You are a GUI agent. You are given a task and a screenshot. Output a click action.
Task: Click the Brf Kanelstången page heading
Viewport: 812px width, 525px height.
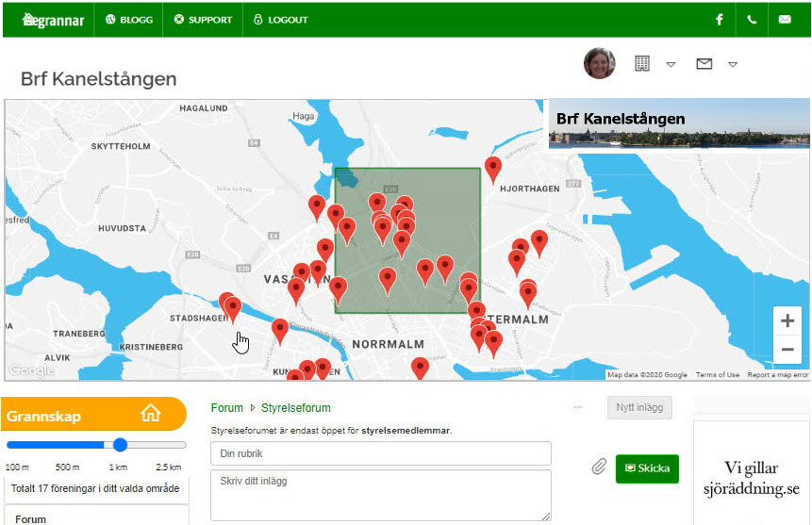pyautogui.click(x=99, y=78)
